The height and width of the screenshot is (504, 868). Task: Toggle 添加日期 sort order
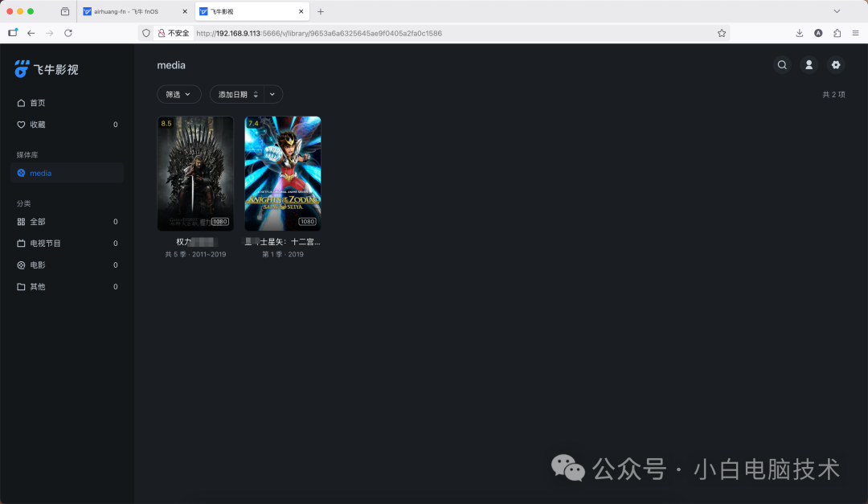(x=237, y=94)
